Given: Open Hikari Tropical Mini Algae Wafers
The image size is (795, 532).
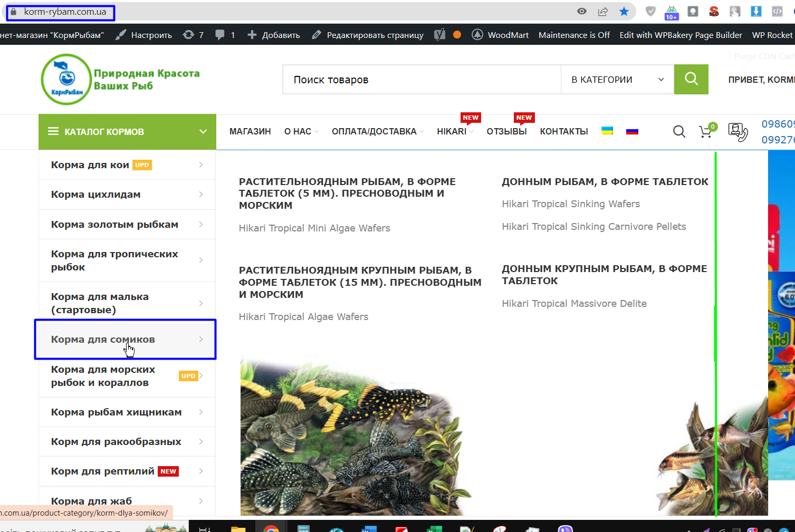Looking at the screenshot, I should pos(314,228).
